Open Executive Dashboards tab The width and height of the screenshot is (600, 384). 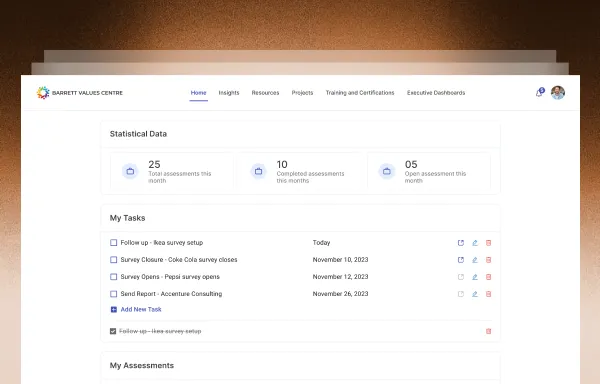tap(436, 93)
